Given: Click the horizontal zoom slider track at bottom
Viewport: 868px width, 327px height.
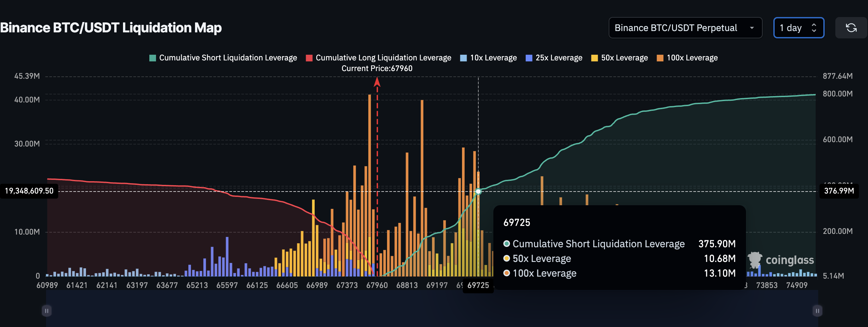Looking at the screenshot, I should pyautogui.click(x=431, y=310).
